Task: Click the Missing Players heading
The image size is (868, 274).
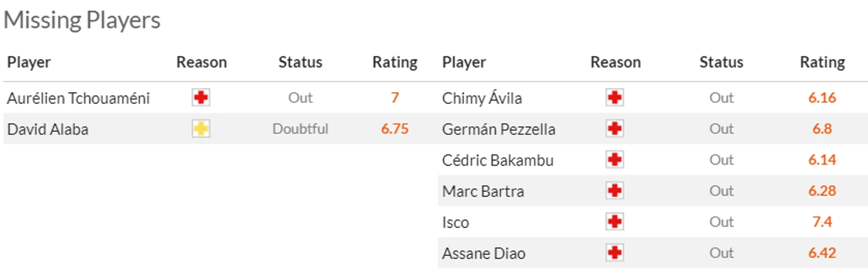Action: coord(82,20)
